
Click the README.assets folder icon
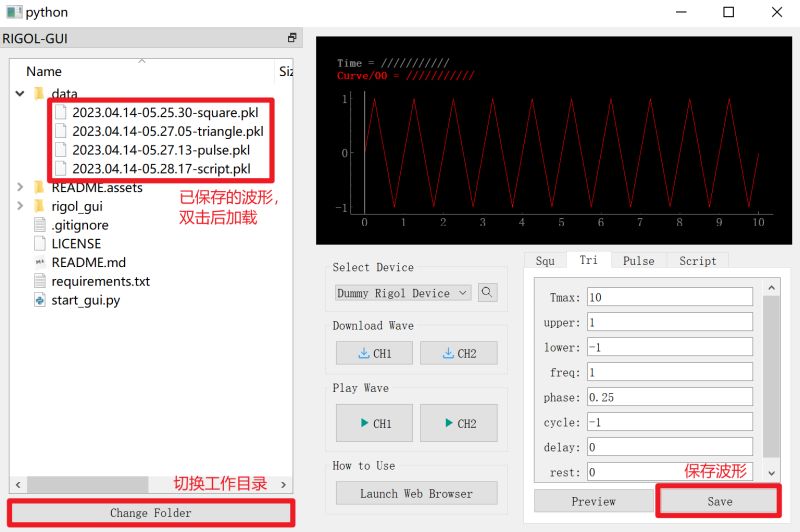click(x=39, y=187)
